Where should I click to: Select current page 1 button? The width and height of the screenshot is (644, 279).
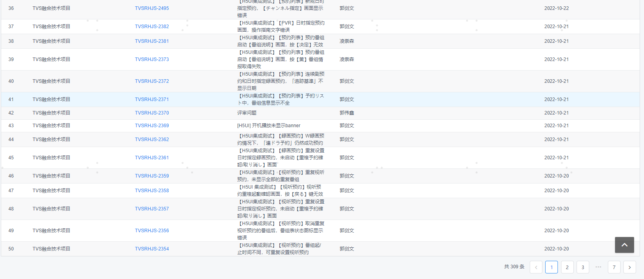[551, 267]
